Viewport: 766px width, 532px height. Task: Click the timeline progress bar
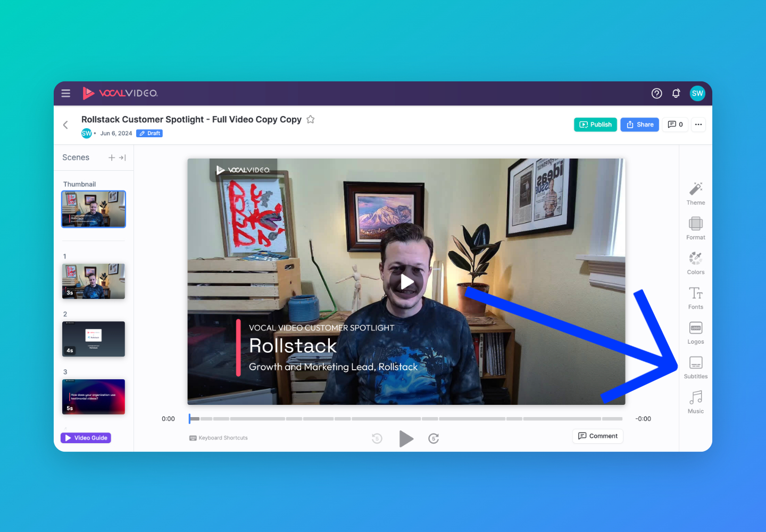[x=406, y=419]
